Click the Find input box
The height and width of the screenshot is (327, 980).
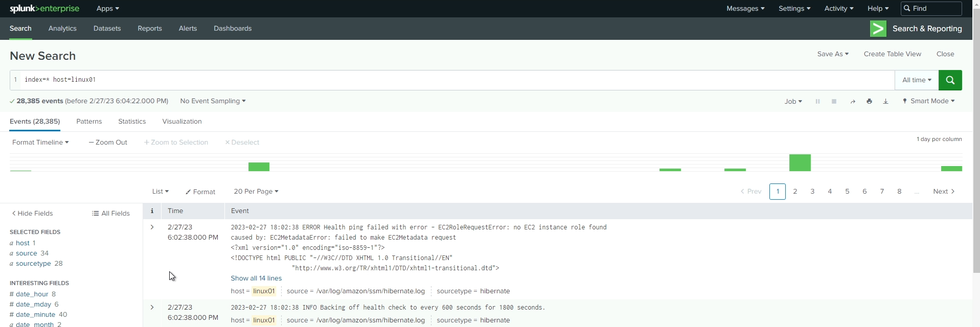[931, 9]
